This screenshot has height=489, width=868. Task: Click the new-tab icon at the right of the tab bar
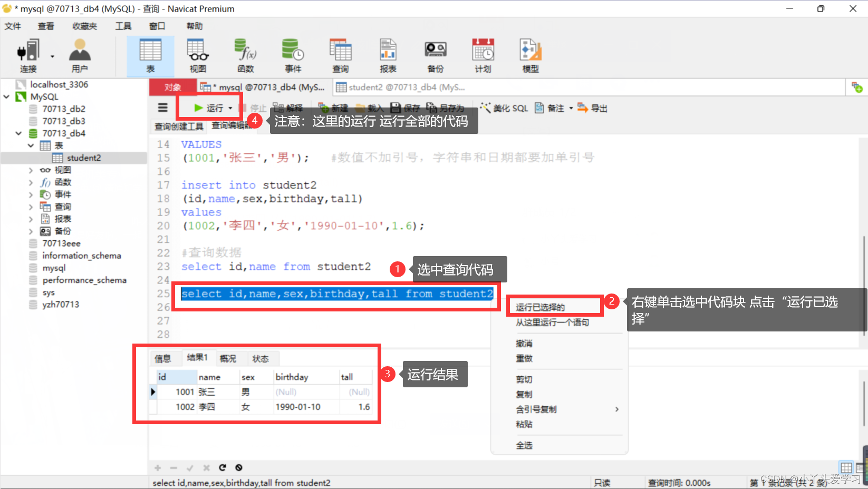click(857, 87)
